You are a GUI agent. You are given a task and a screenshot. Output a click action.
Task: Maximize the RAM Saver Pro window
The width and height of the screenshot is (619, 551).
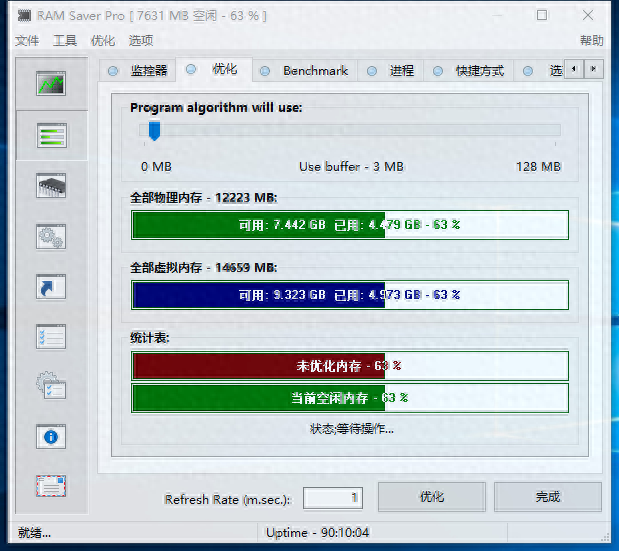pos(542,15)
